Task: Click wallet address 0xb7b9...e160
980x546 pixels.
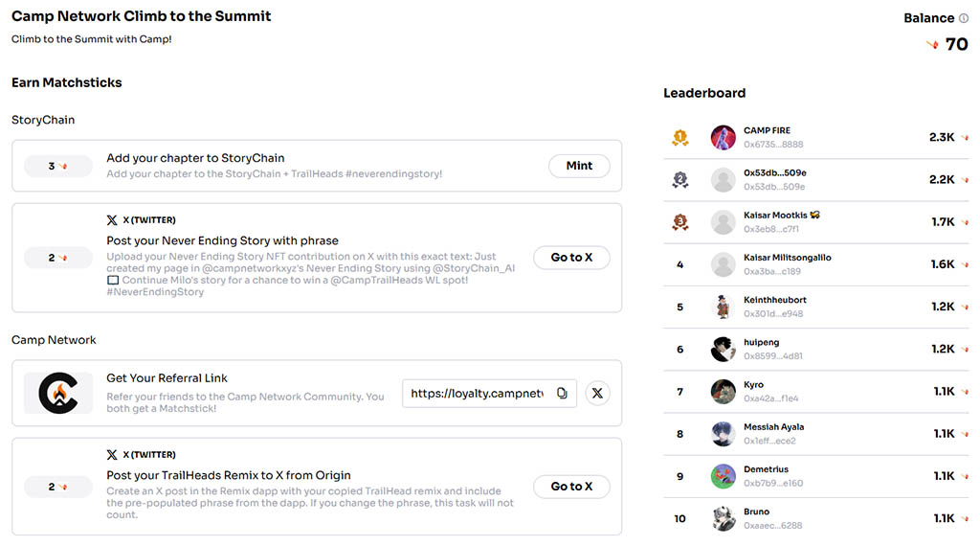Action: tap(773, 483)
